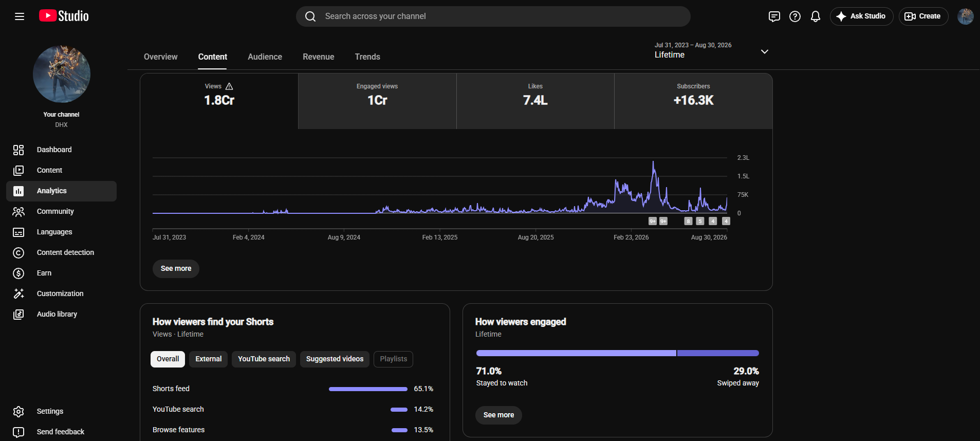Open the account avatar menu
The image size is (980, 441).
(x=966, y=16)
